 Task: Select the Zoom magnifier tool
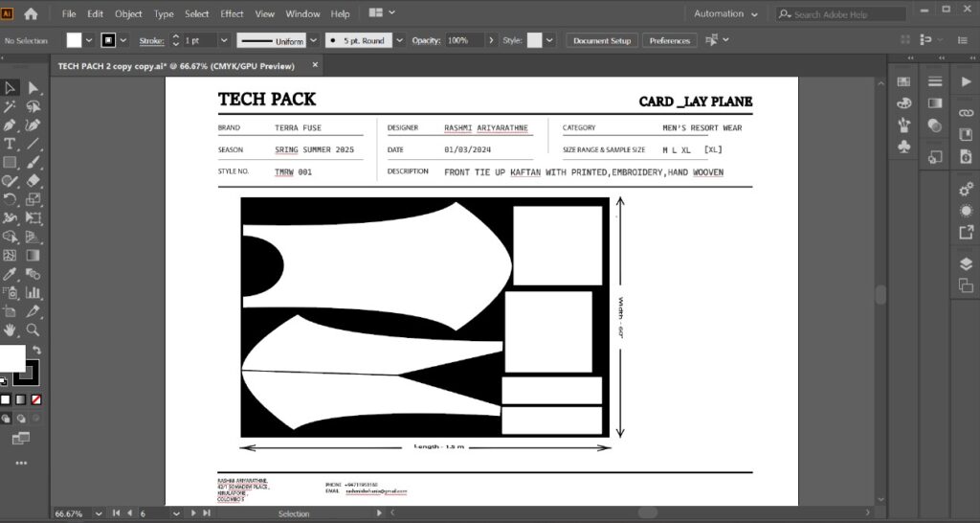click(33, 330)
